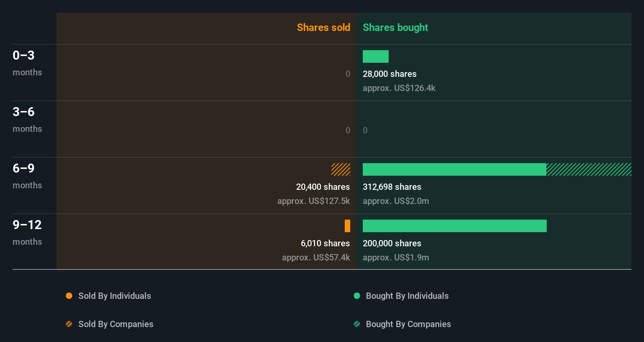Click the green Bought By Individuals legend dot
Screen dimensions: 644x342
[x=357, y=296]
